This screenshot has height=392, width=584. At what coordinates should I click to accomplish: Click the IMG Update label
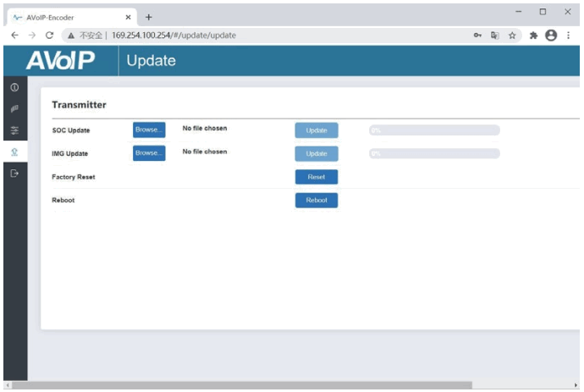[69, 153]
